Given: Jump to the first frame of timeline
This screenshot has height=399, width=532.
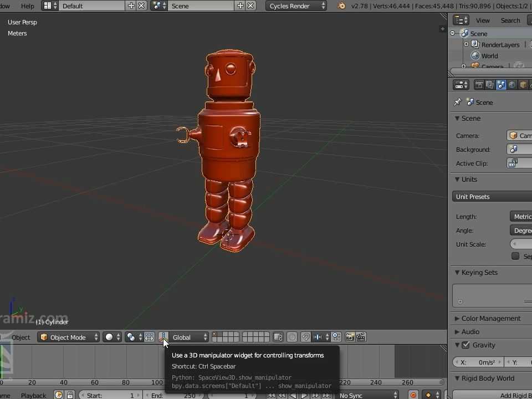Looking at the screenshot, I should (271, 396).
